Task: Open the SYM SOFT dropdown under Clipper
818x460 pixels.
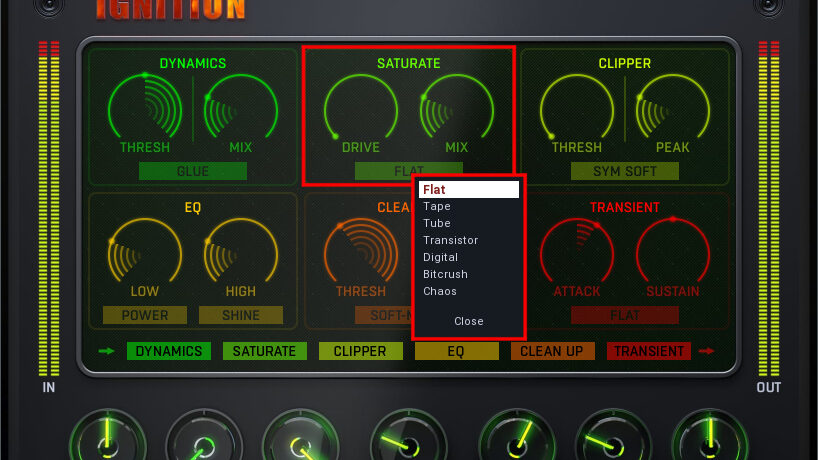Action: (625, 171)
